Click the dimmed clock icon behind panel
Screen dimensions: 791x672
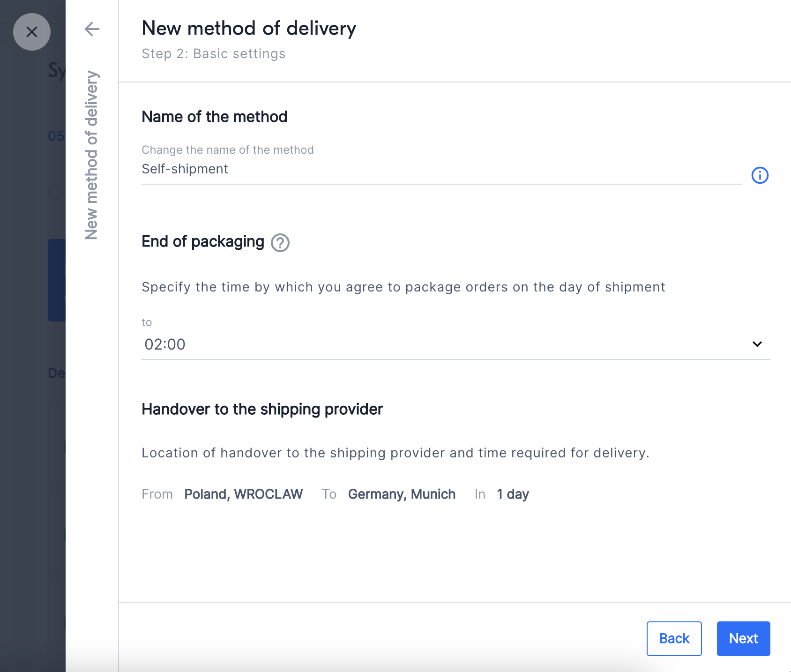tap(56, 192)
